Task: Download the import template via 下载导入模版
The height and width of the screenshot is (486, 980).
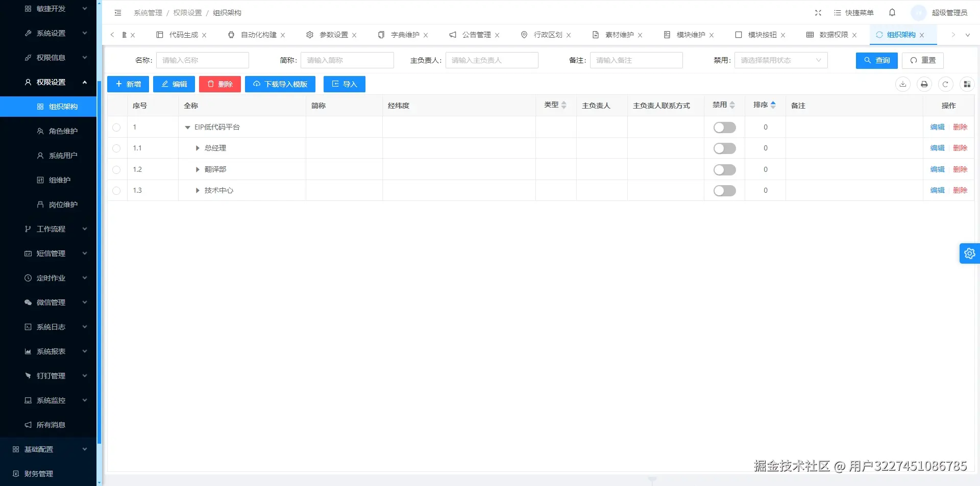Action: point(280,84)
